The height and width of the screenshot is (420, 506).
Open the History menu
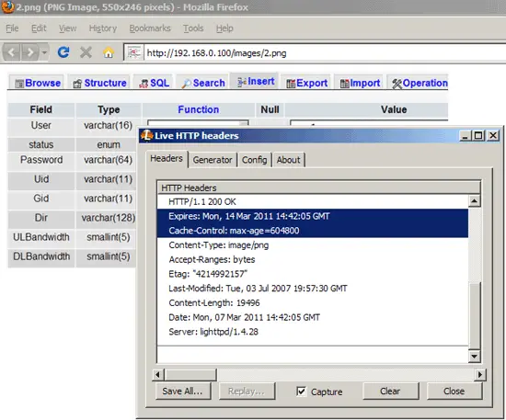(103, 28)
